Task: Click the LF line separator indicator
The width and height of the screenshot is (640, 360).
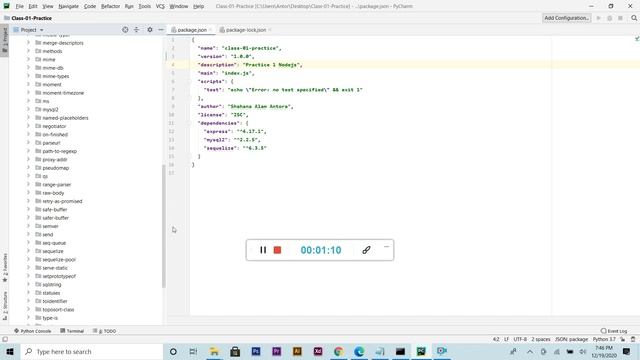Action: [x=506, y=339]
